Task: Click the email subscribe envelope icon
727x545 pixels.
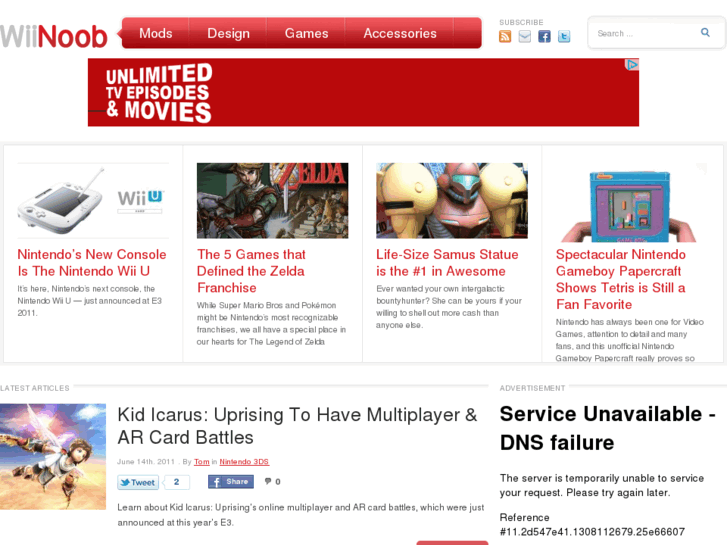Action: [524, 36]
